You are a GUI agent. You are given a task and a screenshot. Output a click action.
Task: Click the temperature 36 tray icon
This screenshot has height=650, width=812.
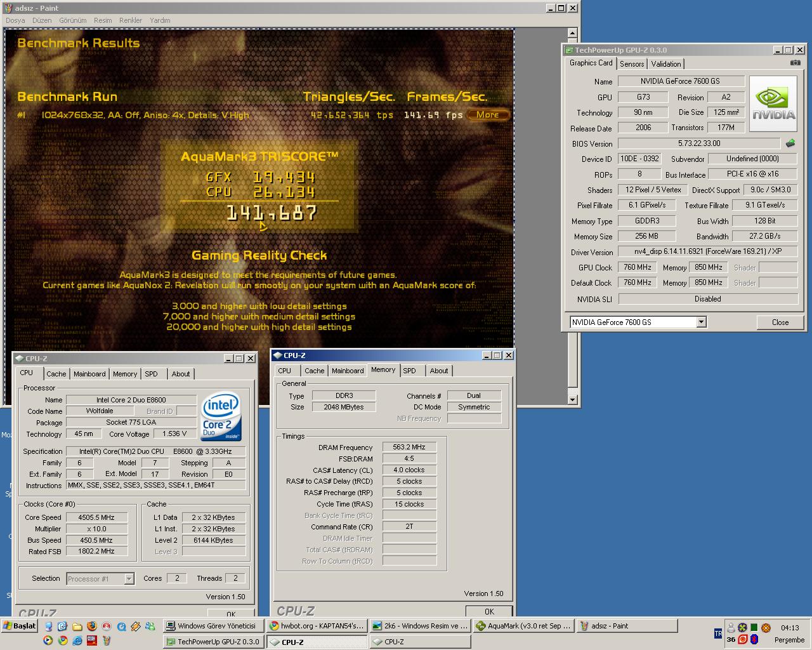(x=731, y=639)
